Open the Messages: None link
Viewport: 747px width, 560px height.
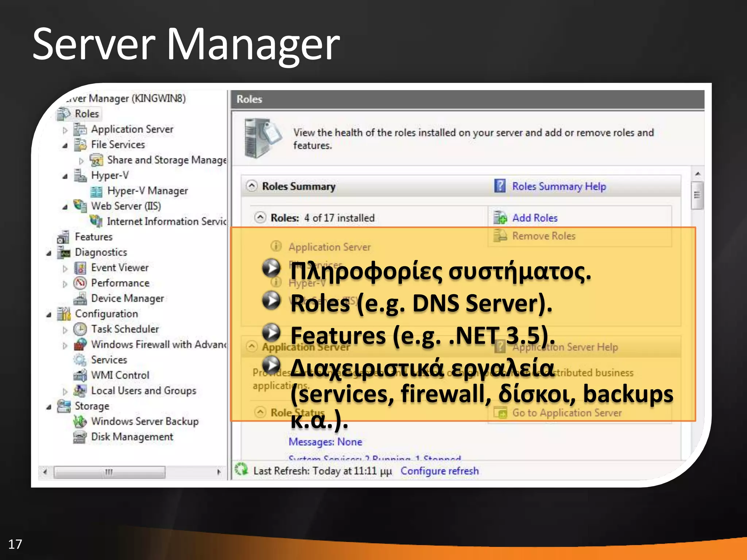(325, 442)
